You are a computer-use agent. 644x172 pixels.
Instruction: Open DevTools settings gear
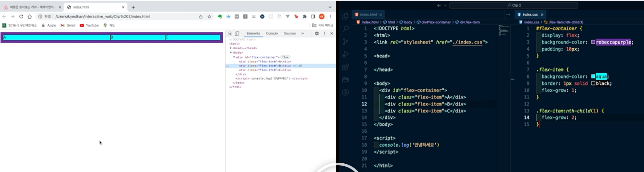[x=317, y=33]
